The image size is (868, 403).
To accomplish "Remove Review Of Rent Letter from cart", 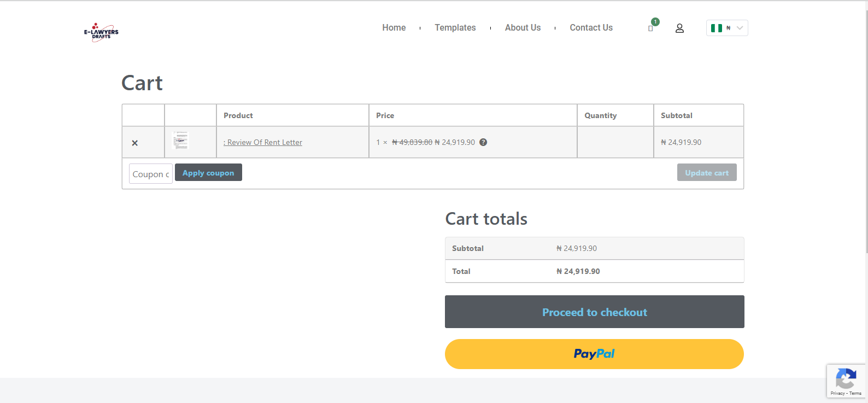I will click(135, 143).
